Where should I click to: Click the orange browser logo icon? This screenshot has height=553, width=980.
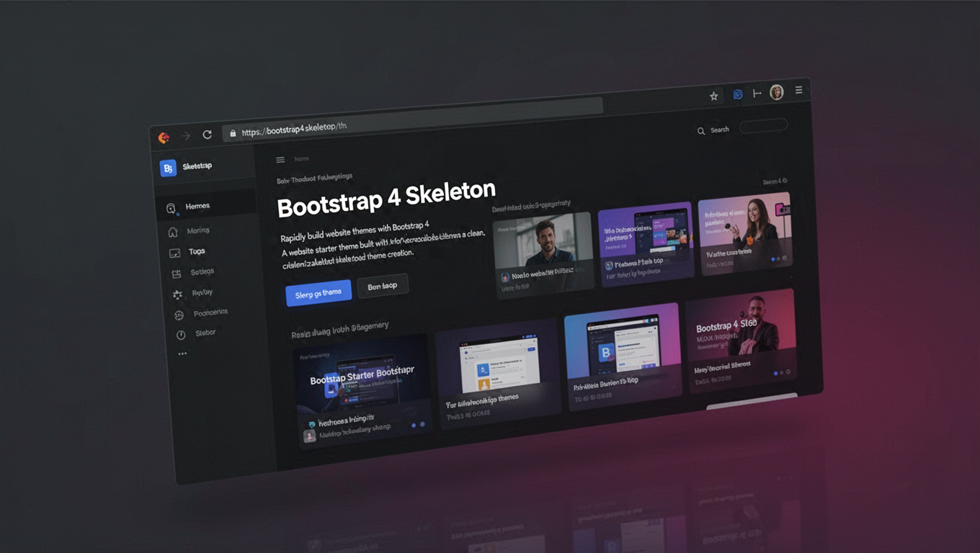click(x=164, y=137)
